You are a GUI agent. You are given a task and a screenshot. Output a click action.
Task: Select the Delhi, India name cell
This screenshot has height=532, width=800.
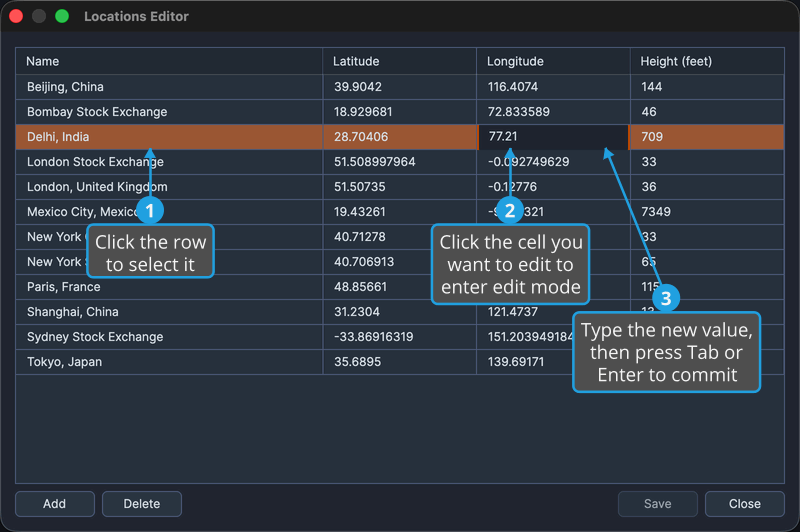169,137
